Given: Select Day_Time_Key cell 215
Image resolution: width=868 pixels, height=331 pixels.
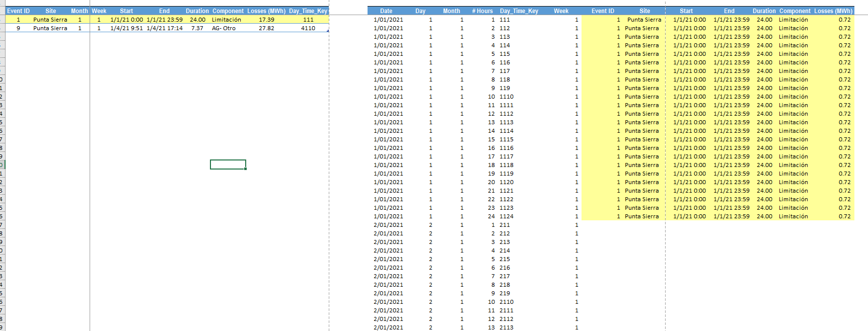Looking at the screenshot, I should pos(504,259).
